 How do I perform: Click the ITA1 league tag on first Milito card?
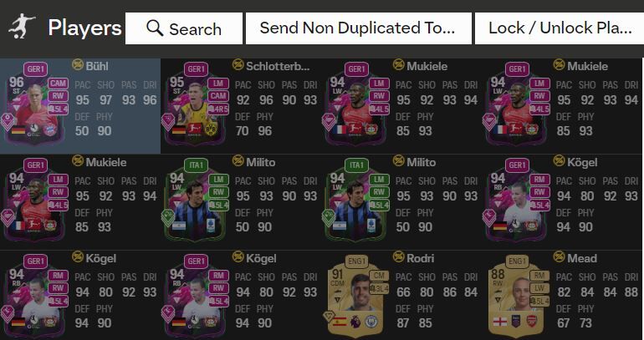(196, 165)
